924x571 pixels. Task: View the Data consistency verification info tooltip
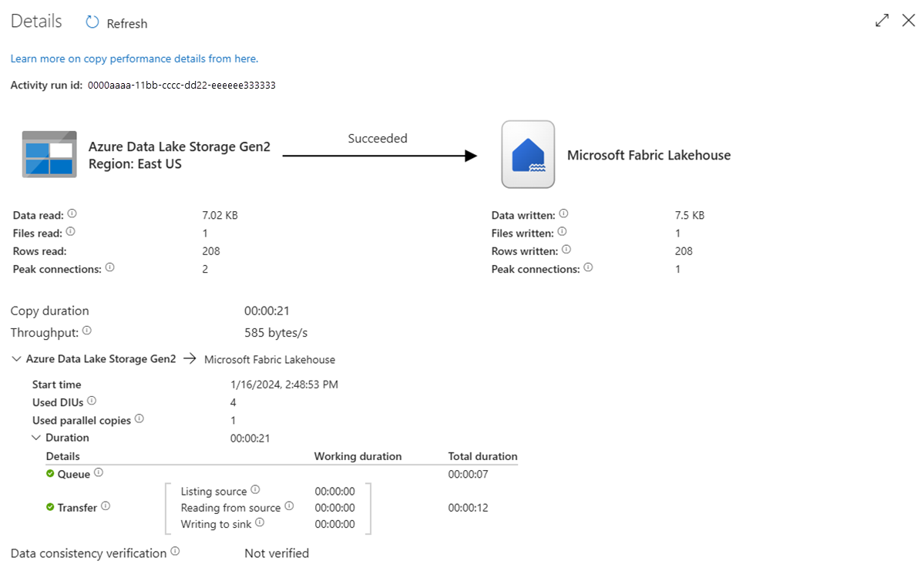point(176,552)
